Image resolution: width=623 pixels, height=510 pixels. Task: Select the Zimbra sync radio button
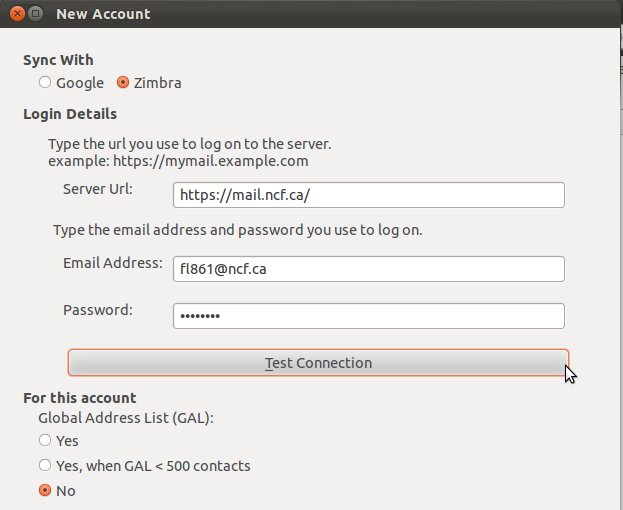[123, 82]
